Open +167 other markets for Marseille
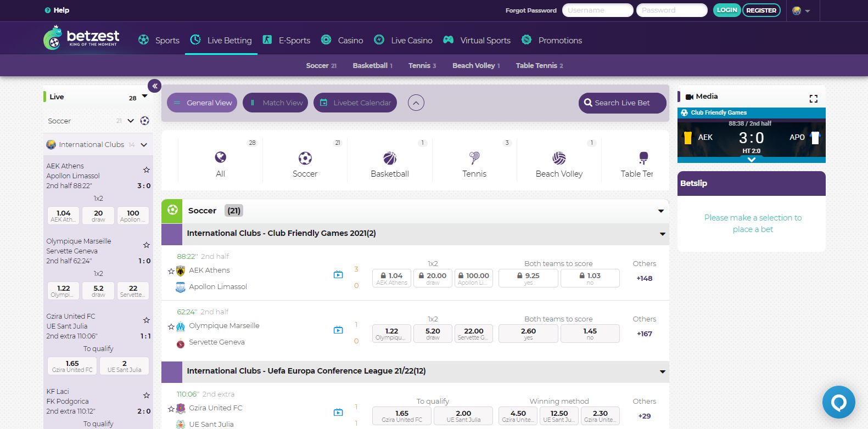 pyautogui.click(x=645, y=334)
